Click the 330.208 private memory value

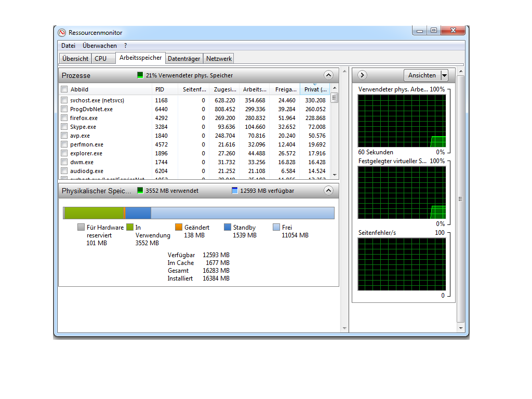point(315,100)
